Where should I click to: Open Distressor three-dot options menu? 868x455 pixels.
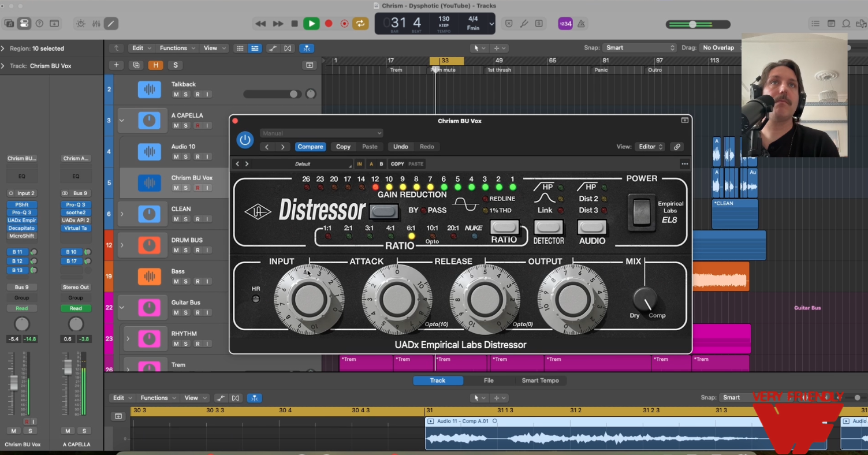pos(684,164)
